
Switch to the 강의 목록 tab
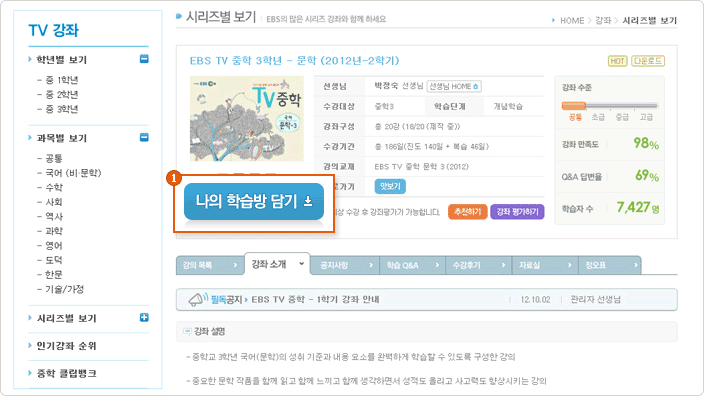210,265
